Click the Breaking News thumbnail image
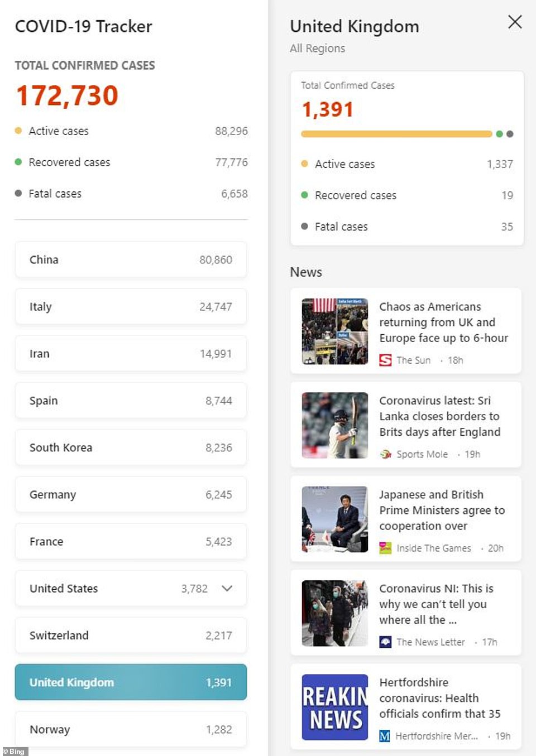The image size is (536, 756). (334, 707)
